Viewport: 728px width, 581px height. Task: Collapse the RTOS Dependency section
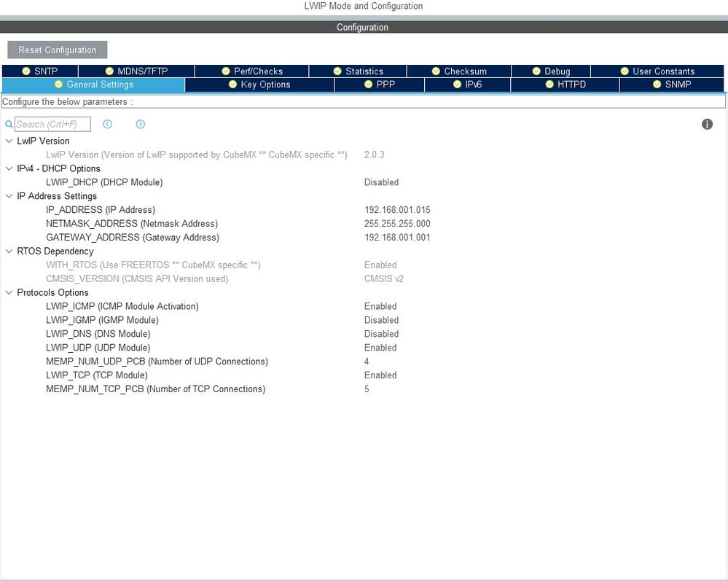tap(9, 251)
